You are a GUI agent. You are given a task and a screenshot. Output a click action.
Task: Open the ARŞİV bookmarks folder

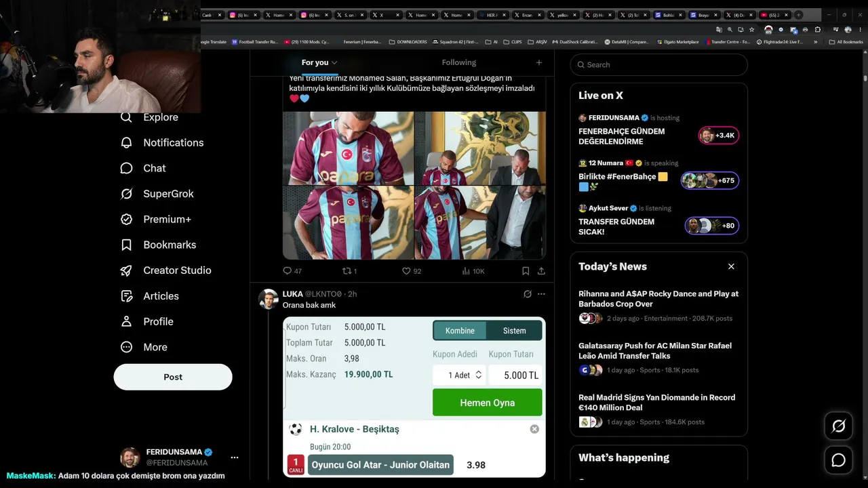[x=537, y=42]
